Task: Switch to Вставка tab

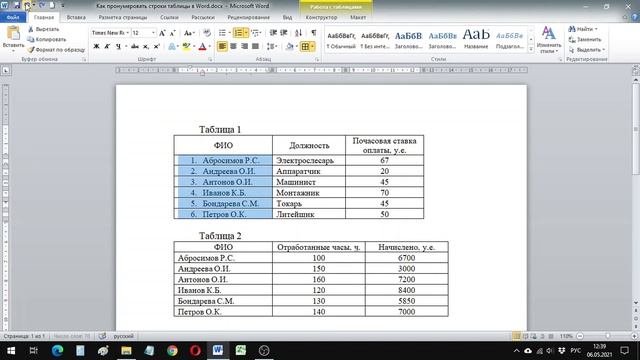Action: (x=76, y=17)
